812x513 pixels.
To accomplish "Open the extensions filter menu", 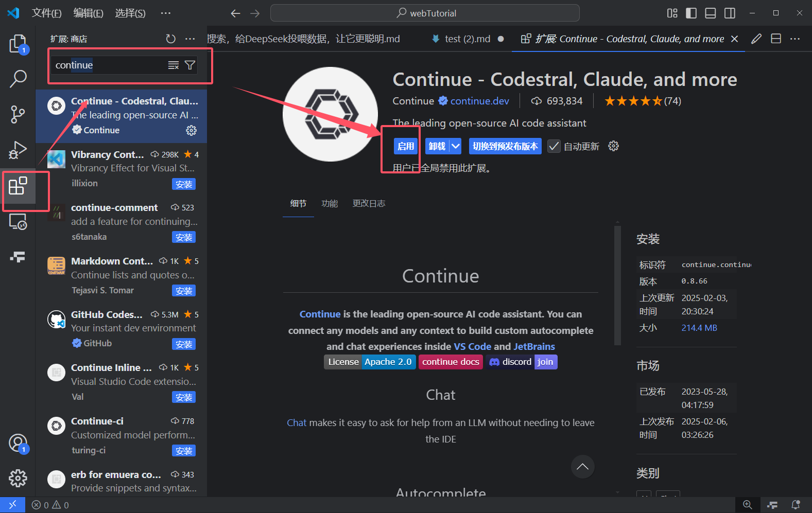I will click(190, 65).
